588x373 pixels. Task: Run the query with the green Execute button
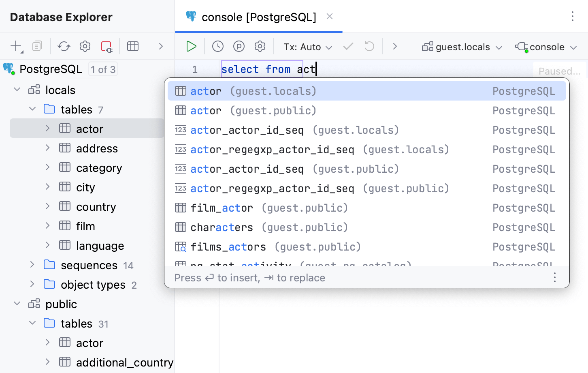(191, 47)
